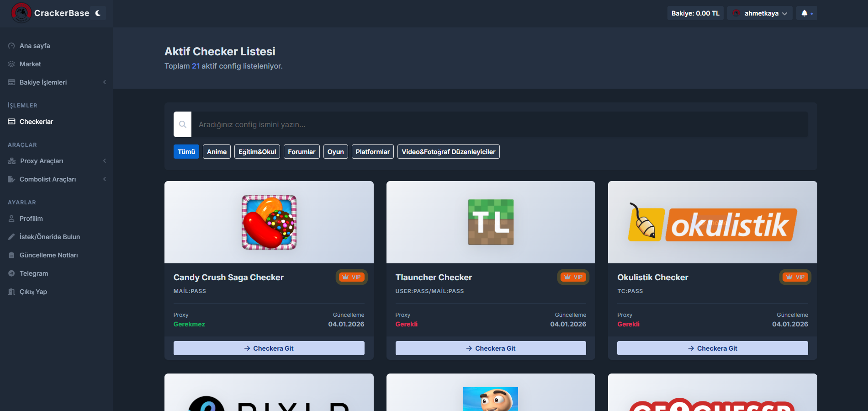Click the Market sidebar icon
This screenshot has height=411, width=868.
[11, 64]
